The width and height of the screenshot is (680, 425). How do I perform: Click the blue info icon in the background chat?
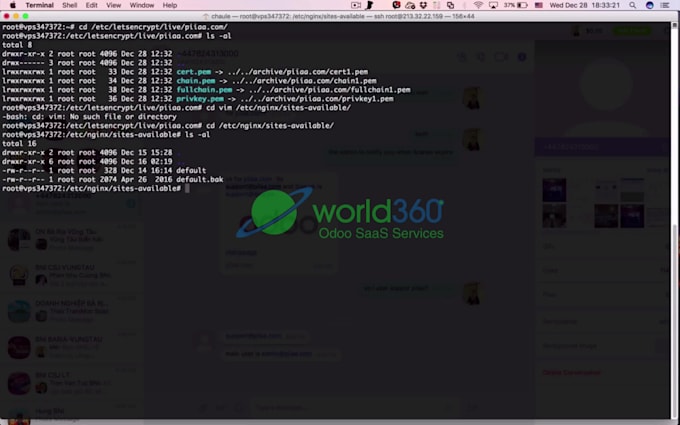[522, 57]
